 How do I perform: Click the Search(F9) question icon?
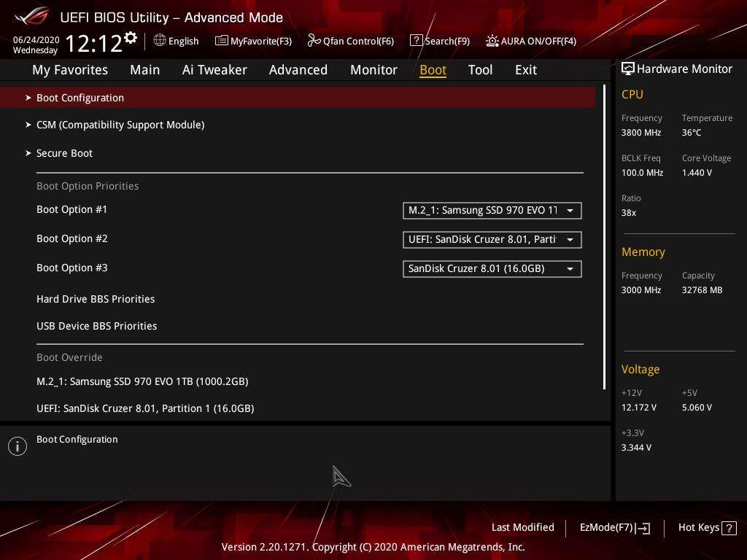[x=416, y=41]
